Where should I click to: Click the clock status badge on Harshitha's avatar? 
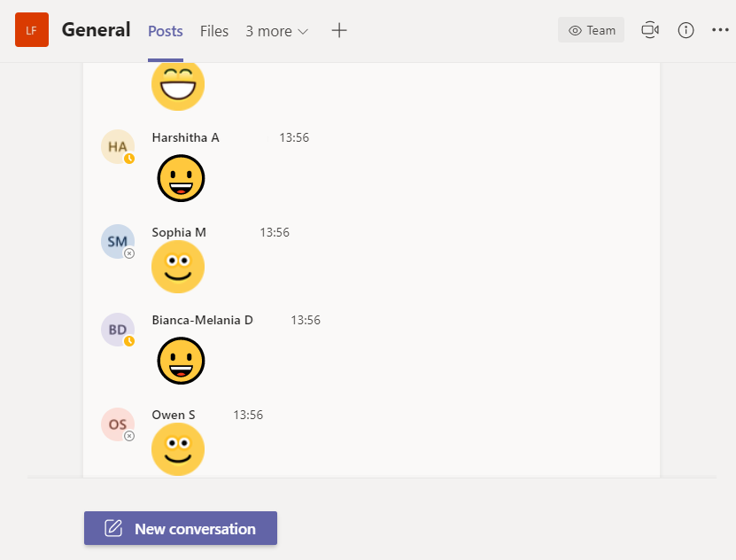pos(128,157)
